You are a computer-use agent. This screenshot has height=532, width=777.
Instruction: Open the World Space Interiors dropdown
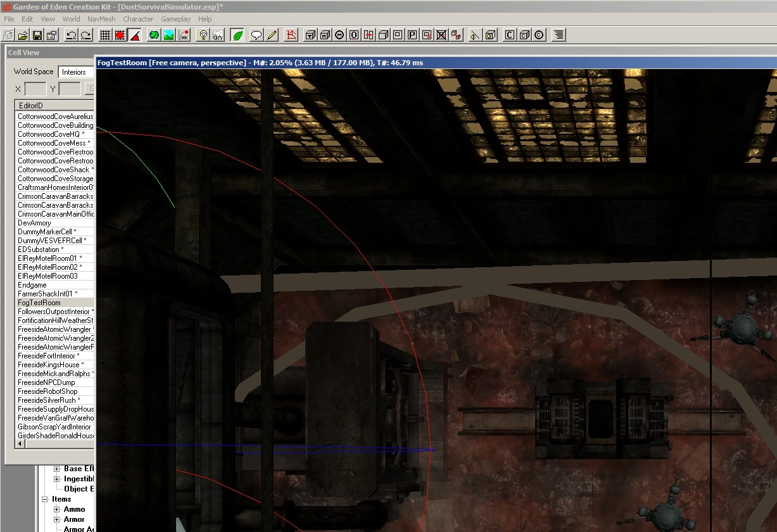[x=76, y=72]
